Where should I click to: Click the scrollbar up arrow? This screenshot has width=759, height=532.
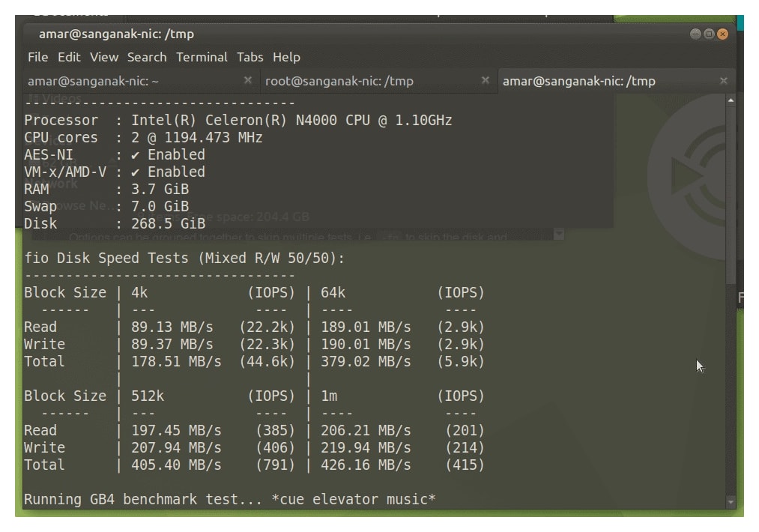[x=731, y=100]
